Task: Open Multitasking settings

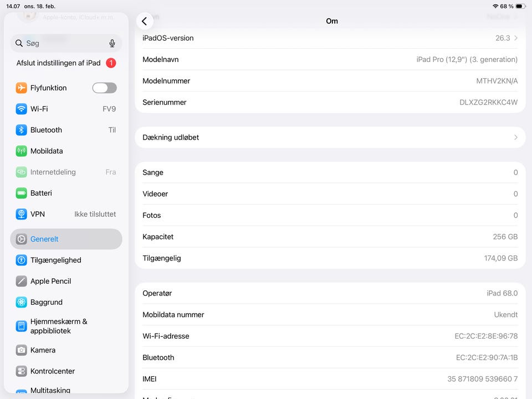Action: (66, 390)
